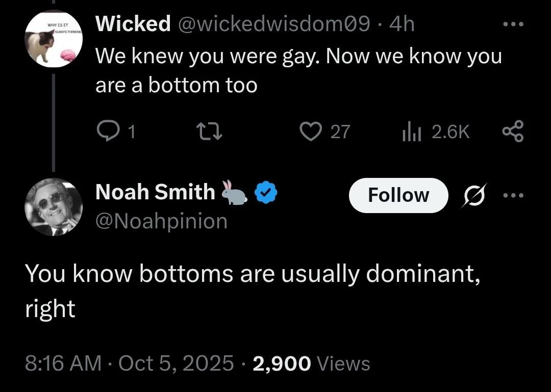Open the 4h timestamp of Wicked's tweet

point(402,24)
